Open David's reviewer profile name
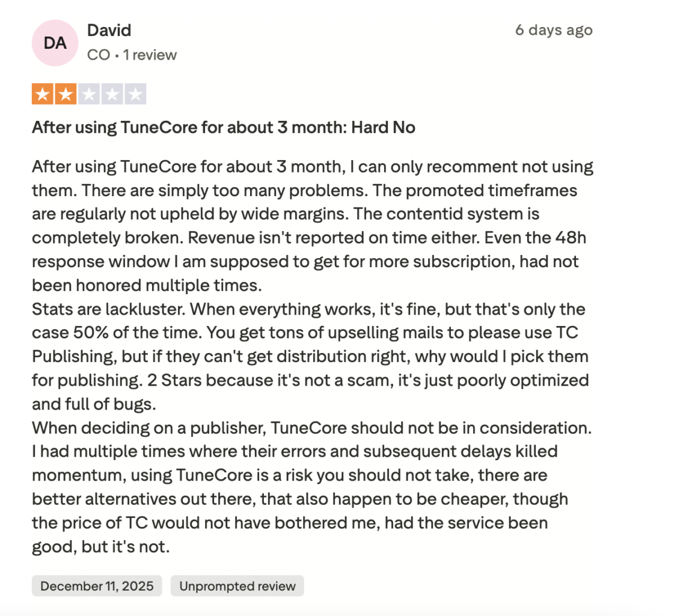The height and width of the screenshot is (616, 692). click(109, 30)
